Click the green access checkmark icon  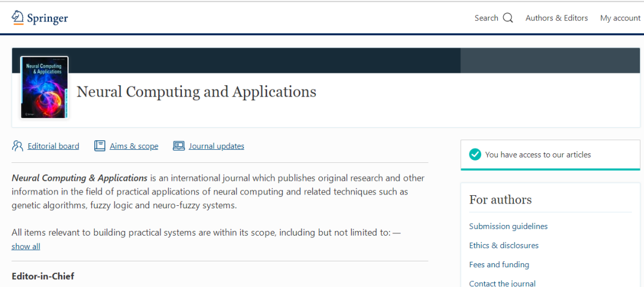[x=475, y=155]
